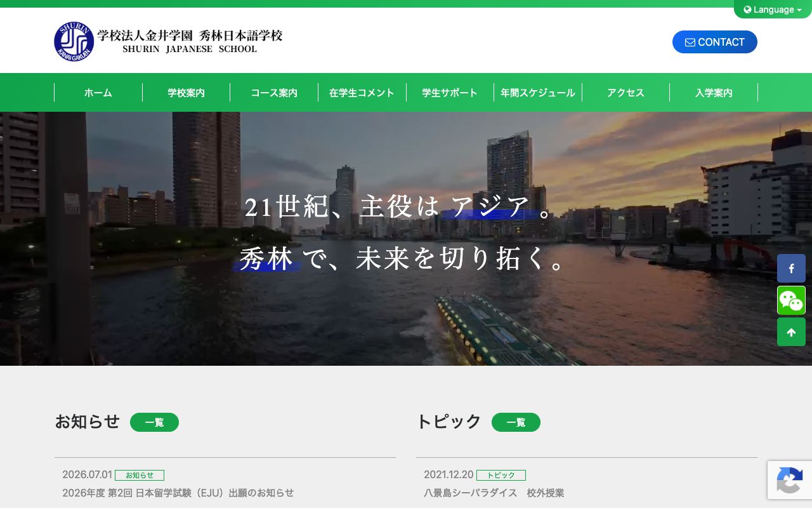This screenshot has height=508, width=812.
Task: Open 年間スケジュール menu item
Action: [538, 93]
